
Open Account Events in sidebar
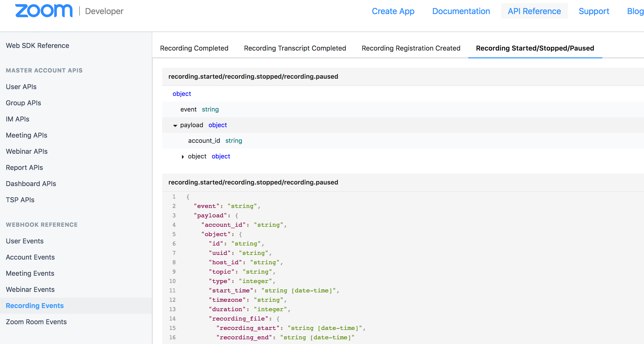click(x=30, y=257)
